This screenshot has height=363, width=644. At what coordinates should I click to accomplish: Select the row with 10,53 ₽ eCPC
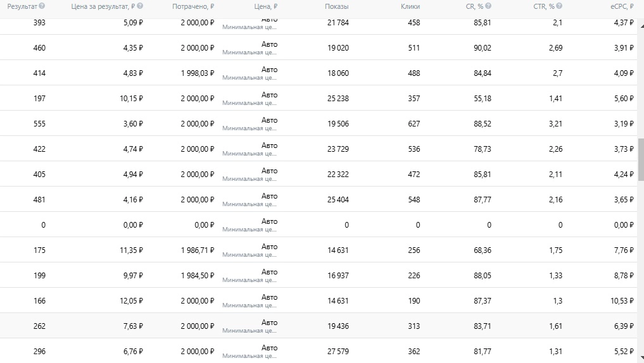pyautogui.click(x=319, y=300)
